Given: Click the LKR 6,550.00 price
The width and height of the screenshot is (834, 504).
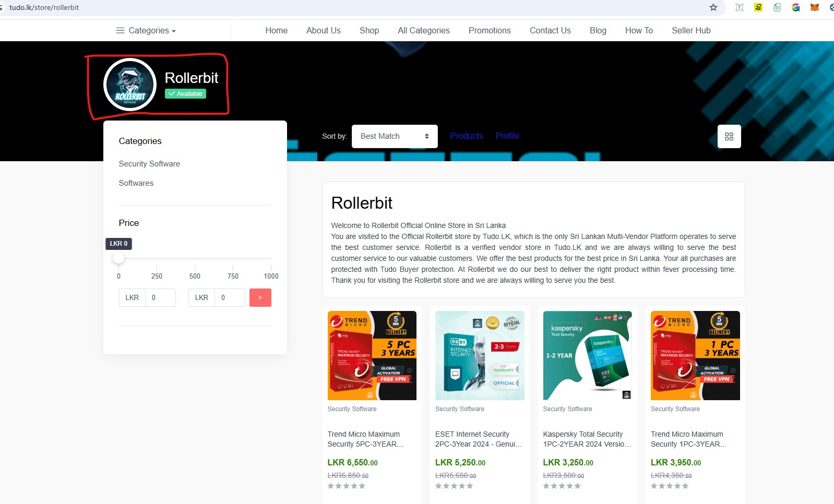Looking at the screenshot, I should pos(353,463).
